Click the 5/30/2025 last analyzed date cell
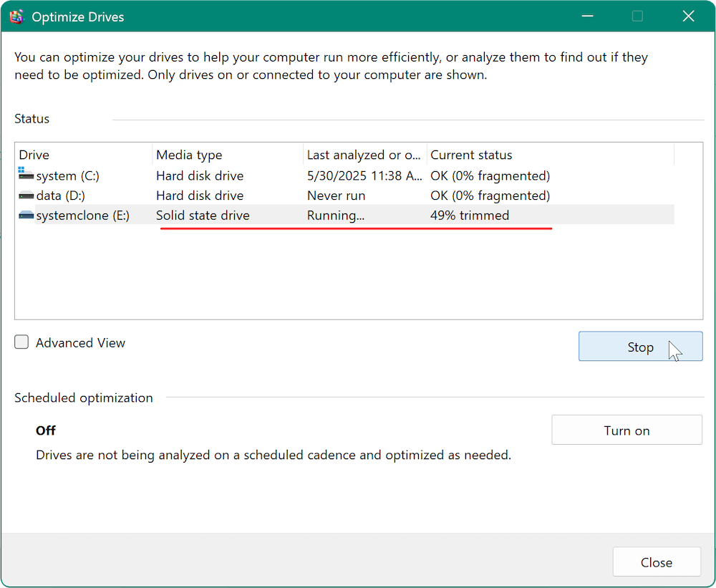 point(364,175)
